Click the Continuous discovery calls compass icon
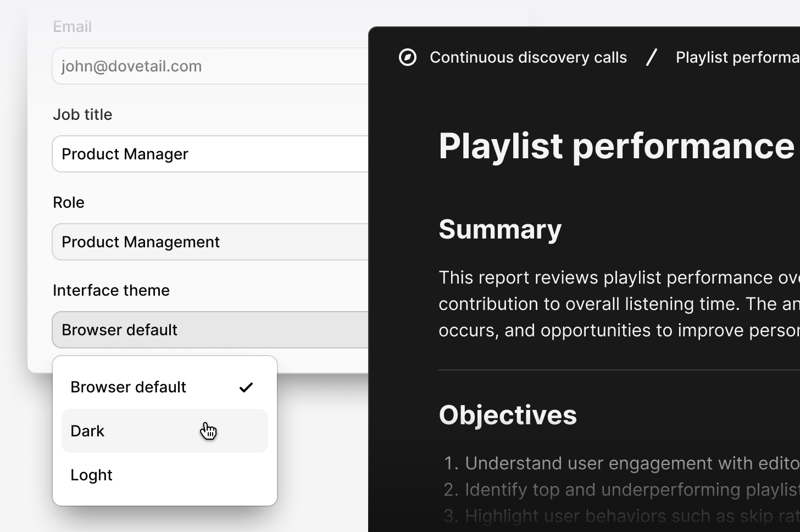This screenshot has width=800, height=532. pyautogui.click(x=408, y=57)
